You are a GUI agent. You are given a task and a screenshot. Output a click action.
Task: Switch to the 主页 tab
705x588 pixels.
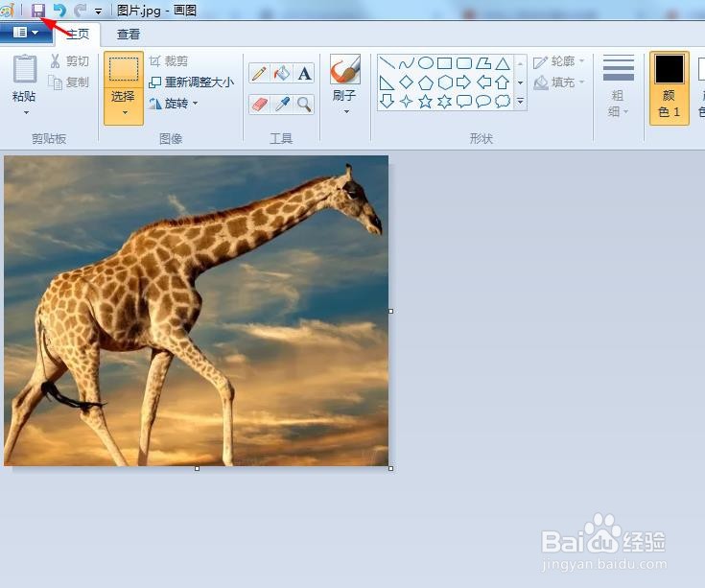coord(78,35)
